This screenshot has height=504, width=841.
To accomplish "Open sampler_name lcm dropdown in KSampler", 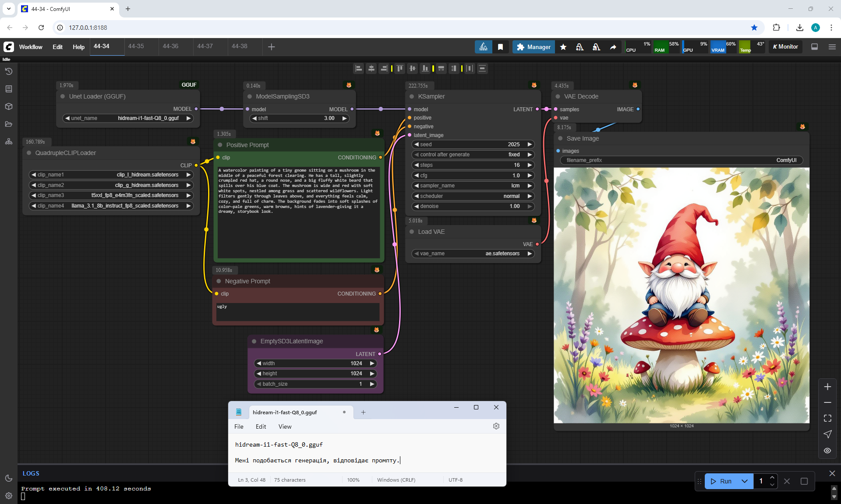I will (473, 186).
